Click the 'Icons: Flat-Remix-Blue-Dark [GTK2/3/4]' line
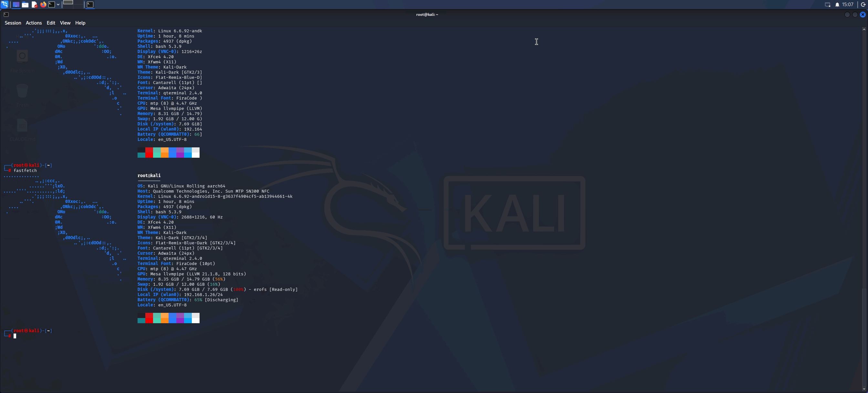The width and height of the screenshot is (868, 393). point(186,243)
